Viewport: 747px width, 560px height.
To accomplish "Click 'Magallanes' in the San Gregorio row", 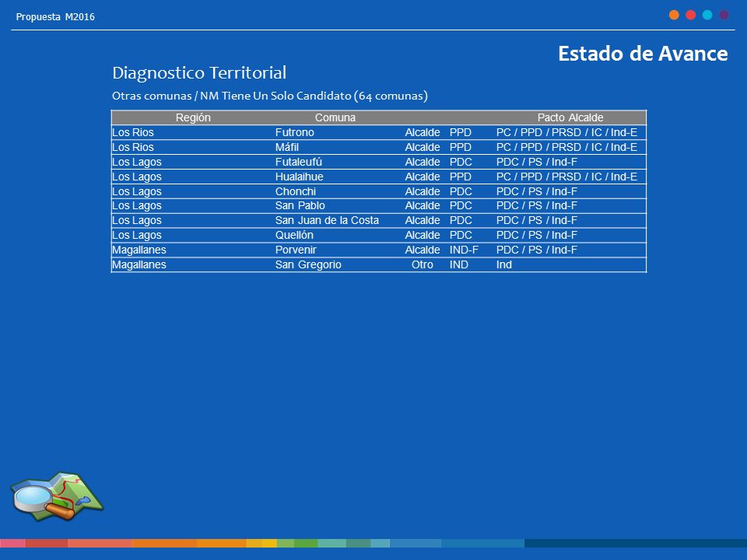I will 139,264.
